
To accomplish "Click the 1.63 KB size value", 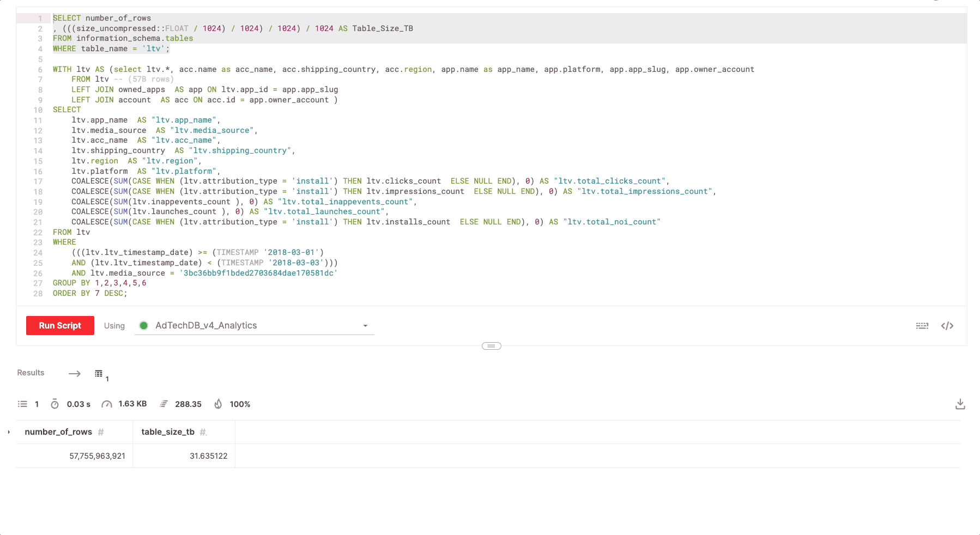I will [x=132, y=404].
